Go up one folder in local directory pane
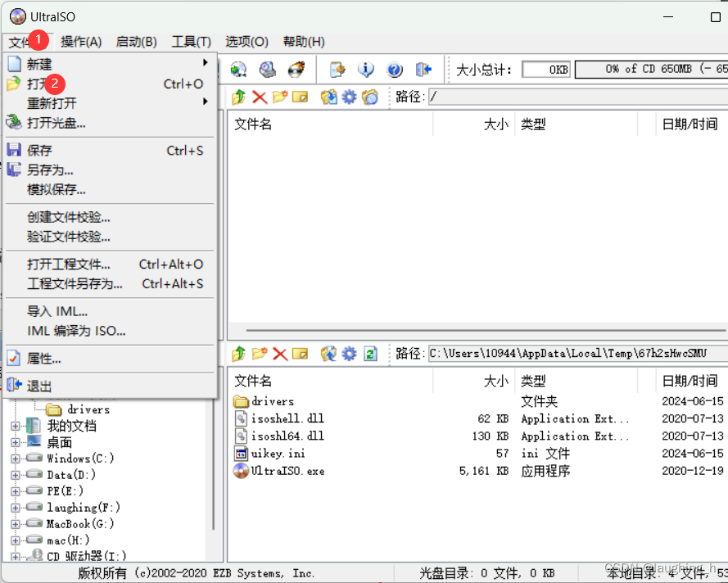This screenshot has width=728, height=583. pyautogui.click(x=238, y=354)
